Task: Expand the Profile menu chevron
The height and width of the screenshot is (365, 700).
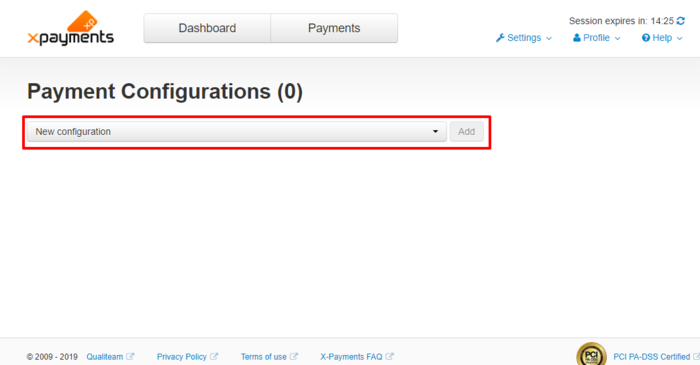Action: tap(617, 38)
